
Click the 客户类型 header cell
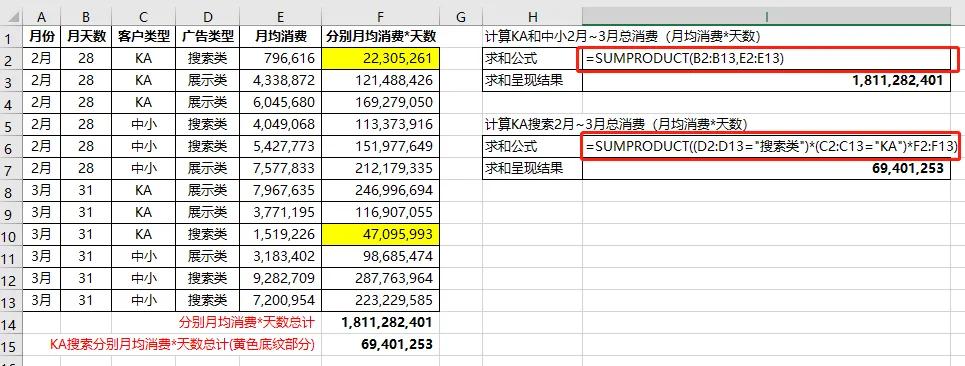point(143,37)
